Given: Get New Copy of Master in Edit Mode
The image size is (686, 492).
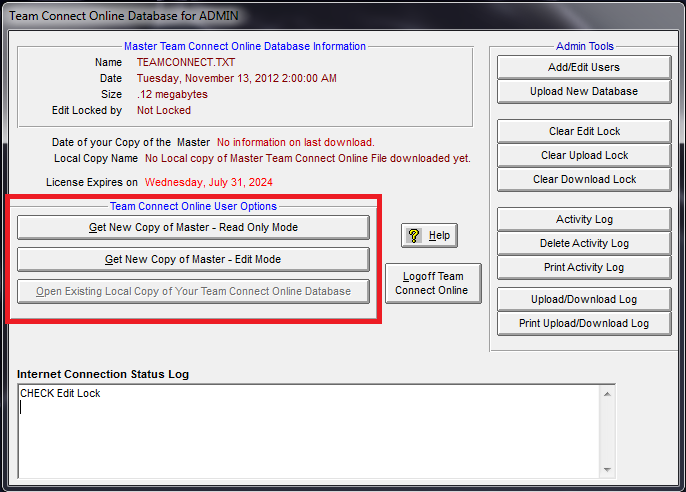Looking at the screenshot, I should click(x=193, y=259).
